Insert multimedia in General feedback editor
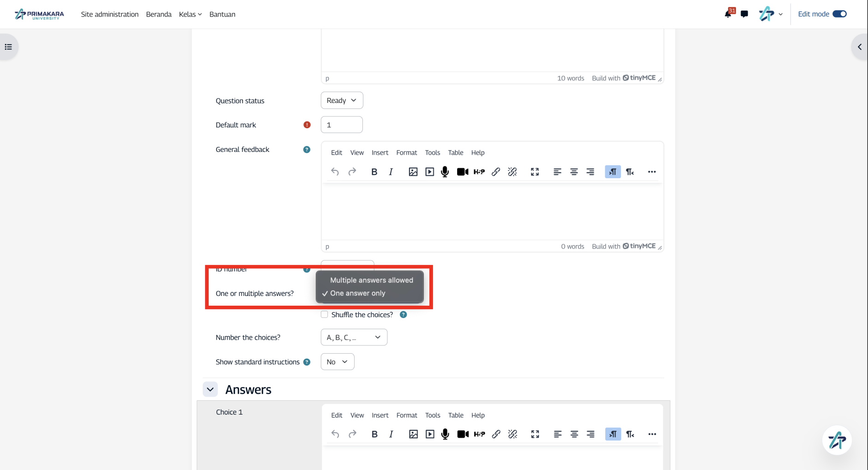Image resolution: width=868 pixels, height=470 pixels. point(430,172)
